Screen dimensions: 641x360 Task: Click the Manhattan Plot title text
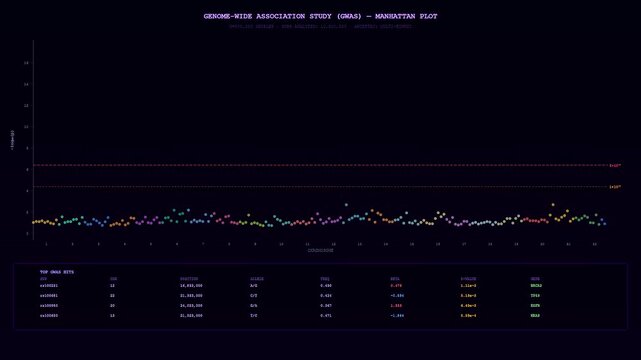click(320, 16)
